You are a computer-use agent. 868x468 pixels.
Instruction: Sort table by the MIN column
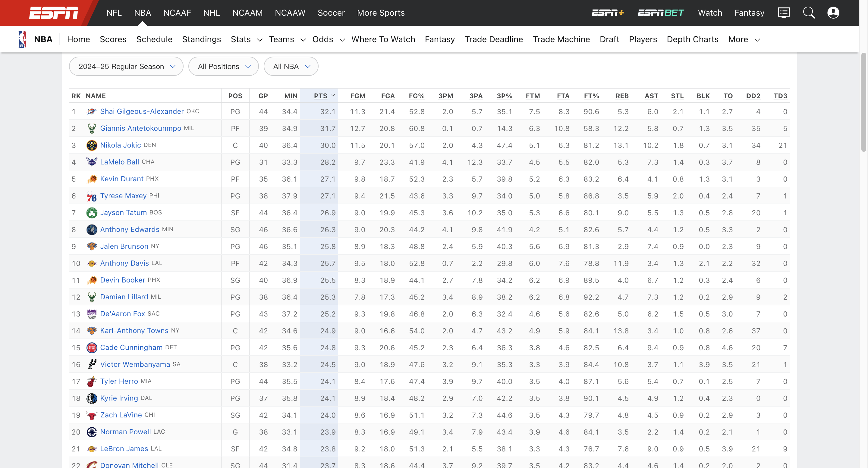[291, 96]
